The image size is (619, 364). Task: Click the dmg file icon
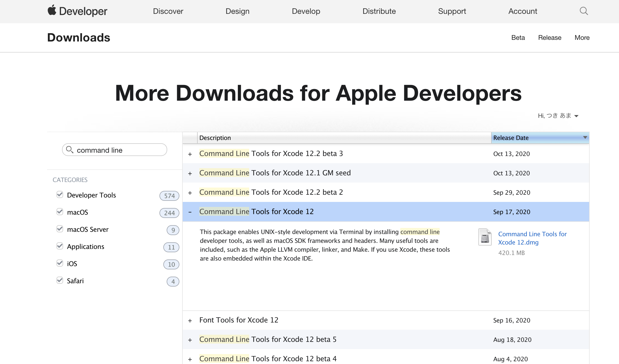click(485, 237)
